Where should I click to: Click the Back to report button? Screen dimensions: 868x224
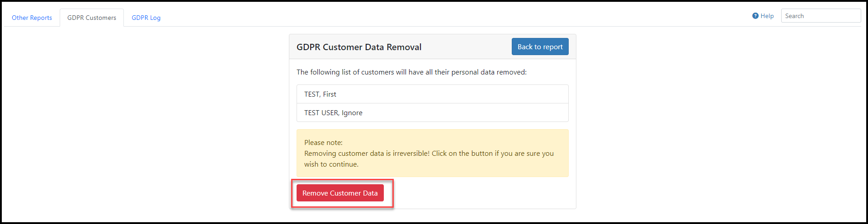click(x=540, y=47)
